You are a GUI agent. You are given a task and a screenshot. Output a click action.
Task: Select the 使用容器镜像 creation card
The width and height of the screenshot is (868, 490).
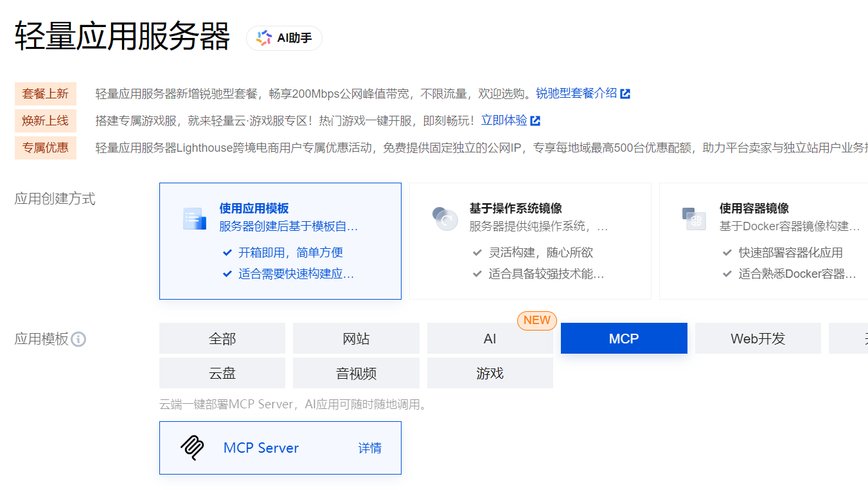(764, 241)
